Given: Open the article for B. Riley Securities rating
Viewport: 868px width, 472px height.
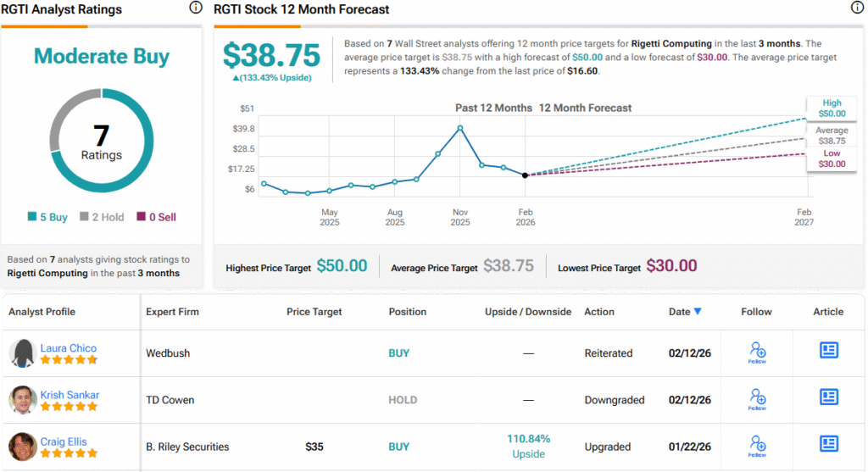Looking at the screenshot, I should pos(828,444).
